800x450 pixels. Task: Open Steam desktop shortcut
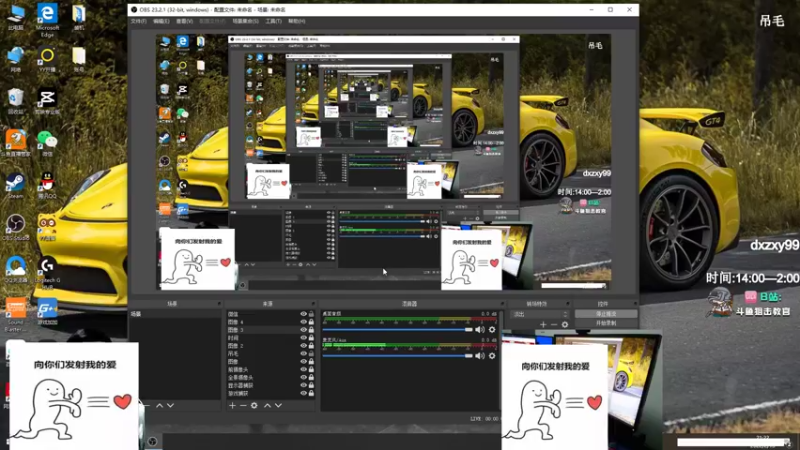coord(15,186)
